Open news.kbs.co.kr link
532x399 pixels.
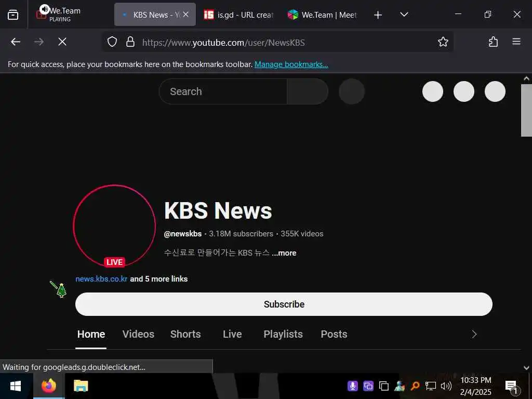pyautogui.click(x=101, y=279)
